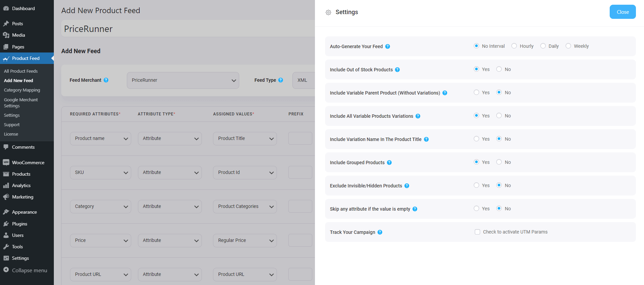644x285 pixels.
Task: Go to All Product Feeds
Action: point(21,71)
